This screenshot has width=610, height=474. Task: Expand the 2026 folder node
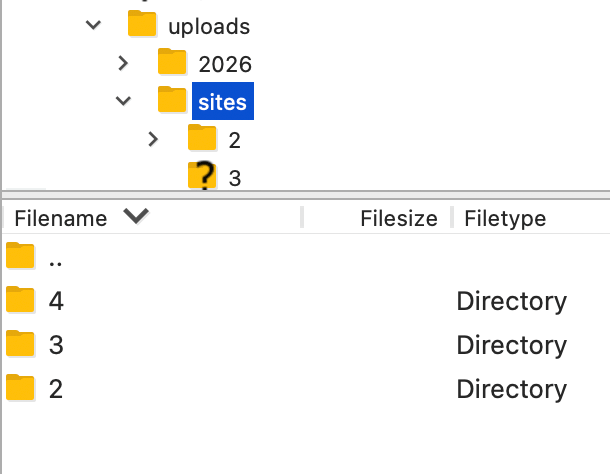pos(123,63)
